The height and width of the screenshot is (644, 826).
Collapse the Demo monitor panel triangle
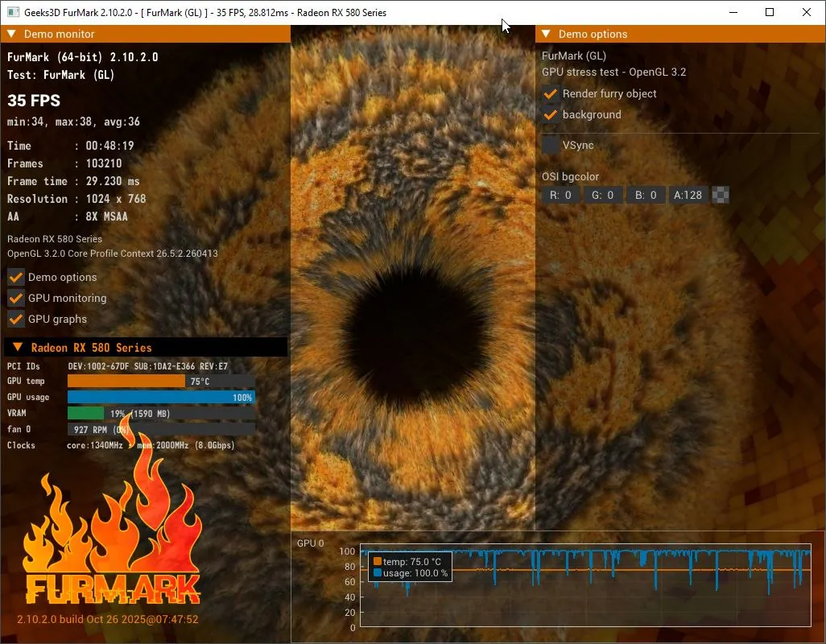[11, 34]
